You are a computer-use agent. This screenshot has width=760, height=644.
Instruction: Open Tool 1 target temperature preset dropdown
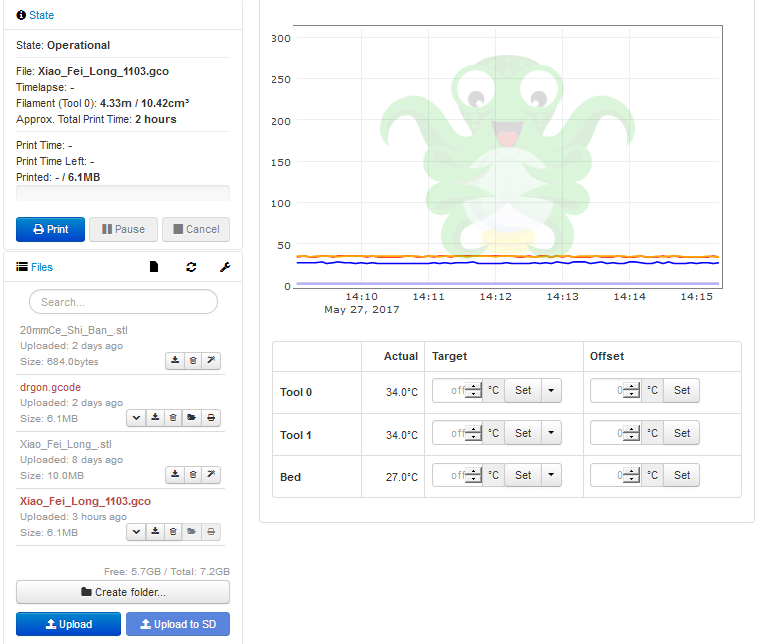551,433
